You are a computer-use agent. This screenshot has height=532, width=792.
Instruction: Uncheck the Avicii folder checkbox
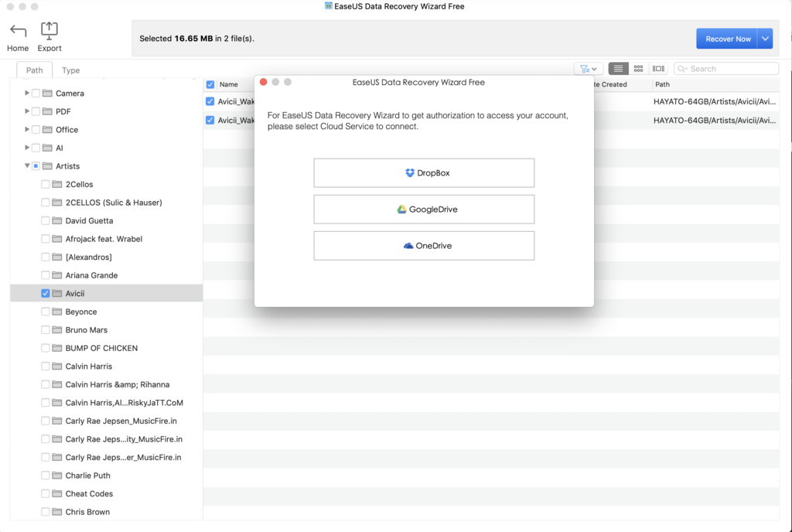coord(44,293)
